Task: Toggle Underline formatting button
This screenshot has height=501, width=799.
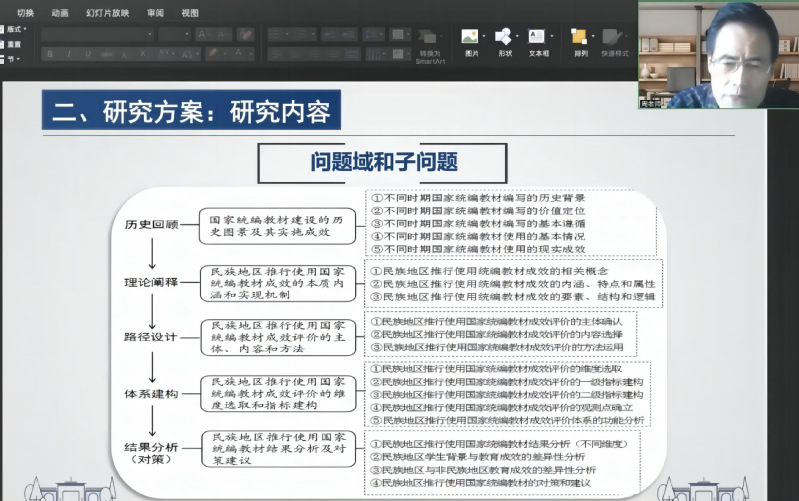Action: pos(87,53)
